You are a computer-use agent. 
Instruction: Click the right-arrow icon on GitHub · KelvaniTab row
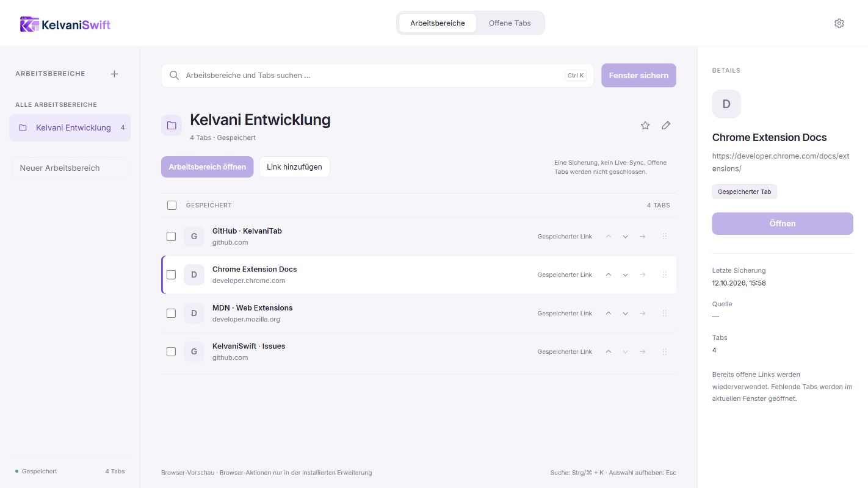coord(642,237)
